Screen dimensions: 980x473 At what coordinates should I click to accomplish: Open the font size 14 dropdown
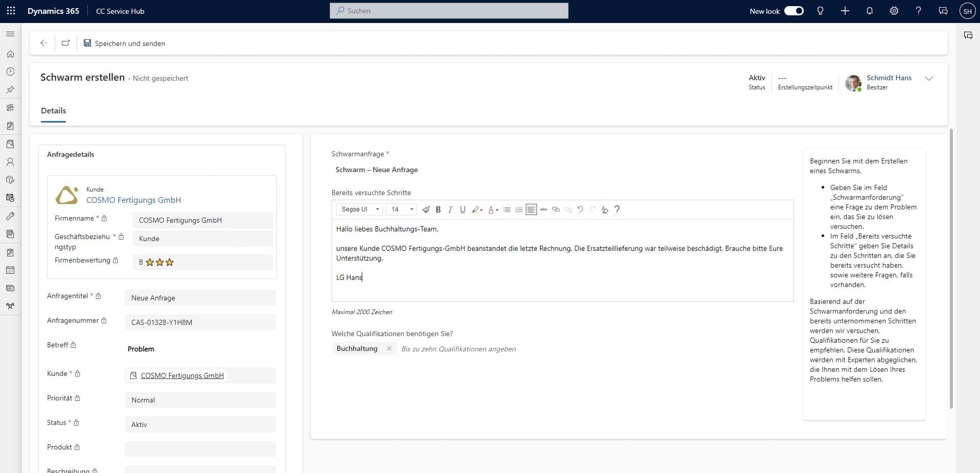tap(401, 209)
